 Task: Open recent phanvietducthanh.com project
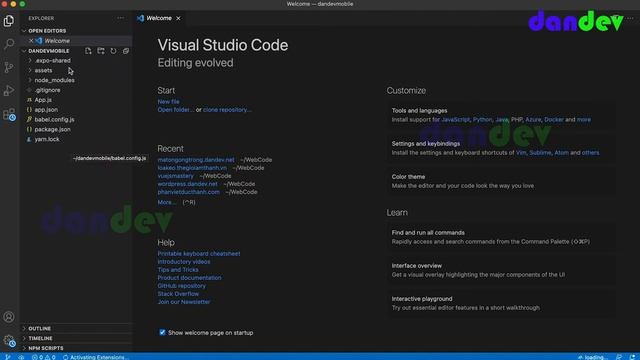pos(189,192)
